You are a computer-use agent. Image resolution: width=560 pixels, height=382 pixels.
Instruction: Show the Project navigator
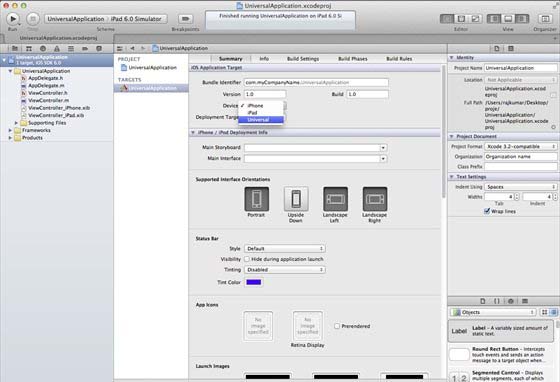click(x=15, y=49)
